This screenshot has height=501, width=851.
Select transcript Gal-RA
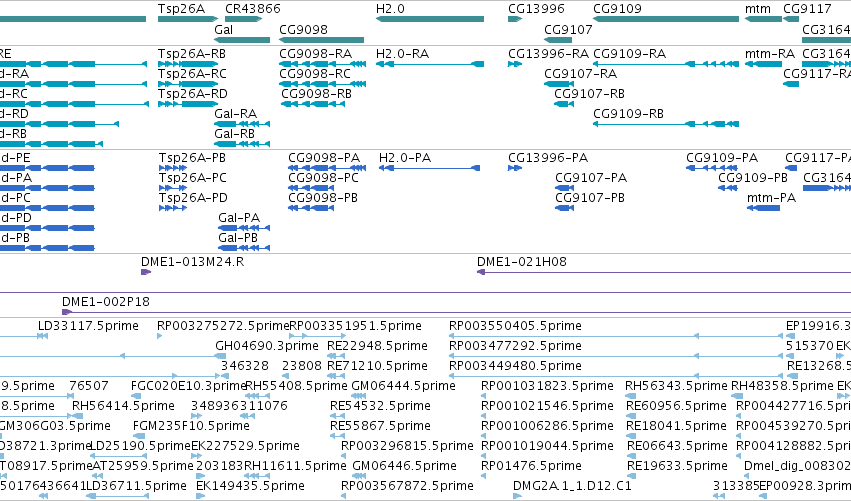(236, 114)
